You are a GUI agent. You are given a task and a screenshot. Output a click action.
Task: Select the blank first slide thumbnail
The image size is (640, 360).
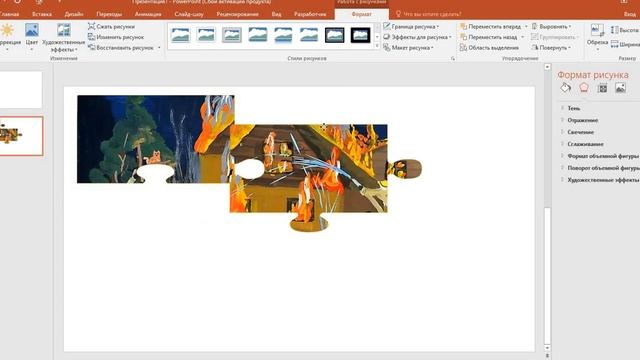(21, 90)
